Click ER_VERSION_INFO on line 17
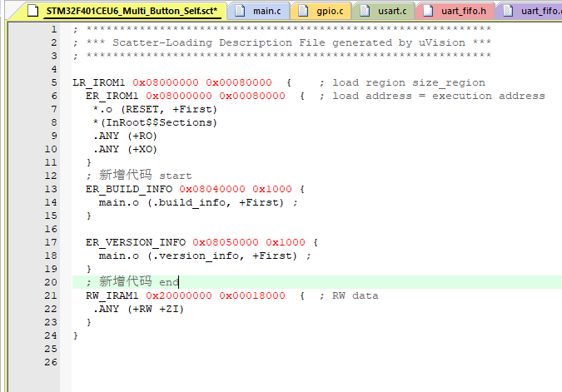 point(136,242)
